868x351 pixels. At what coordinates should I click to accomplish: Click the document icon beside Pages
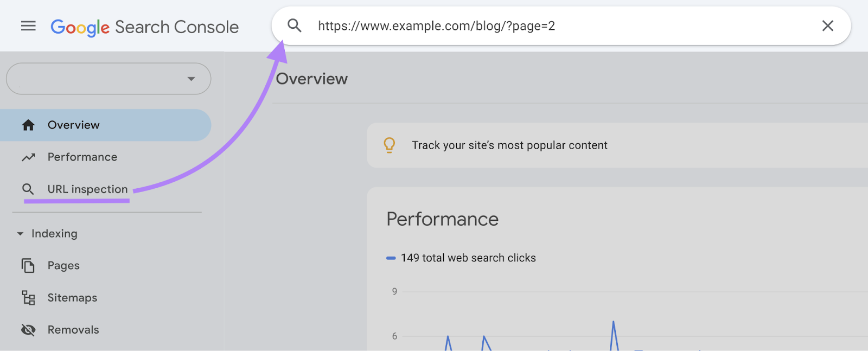[28, 265]
